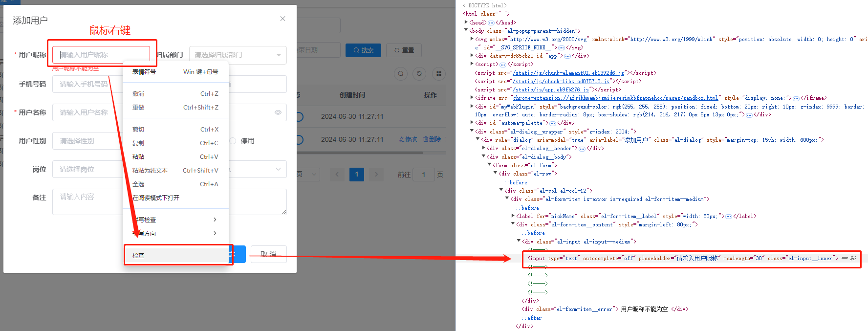Go to the previous page arrow in pagination
The width and height of the screenshot is (868, 331).
[337, 174]
